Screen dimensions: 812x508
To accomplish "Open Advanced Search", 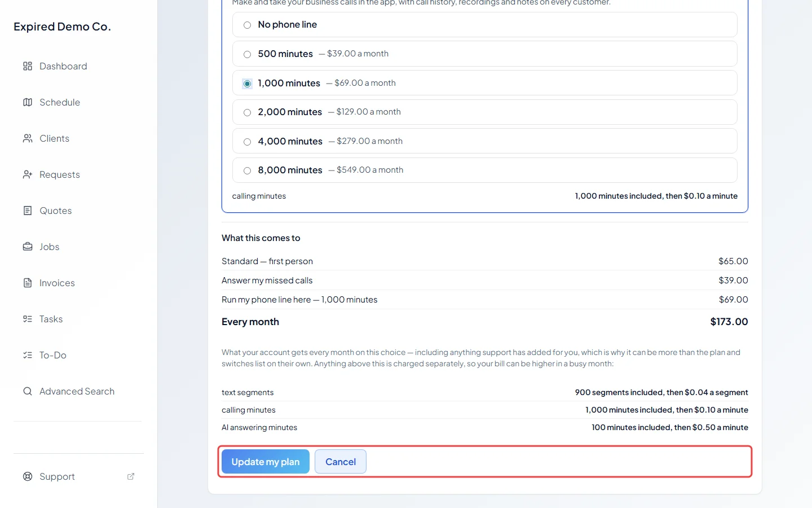I will point(78,391).
